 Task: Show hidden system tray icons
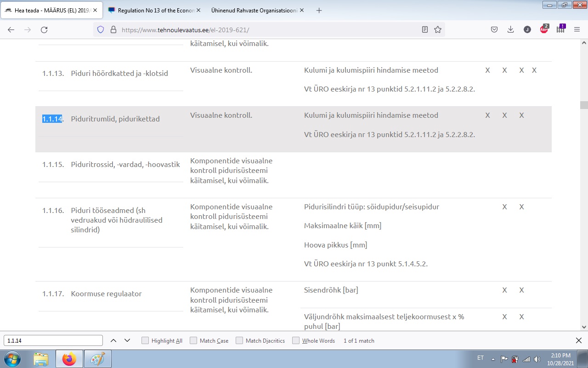coord(493,359)
